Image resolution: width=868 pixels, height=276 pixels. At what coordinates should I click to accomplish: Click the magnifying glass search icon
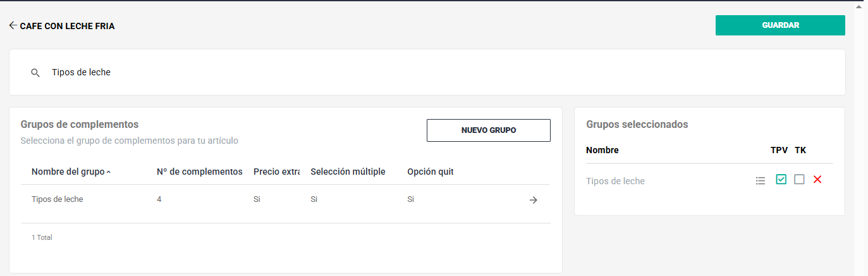coord(35,73)
